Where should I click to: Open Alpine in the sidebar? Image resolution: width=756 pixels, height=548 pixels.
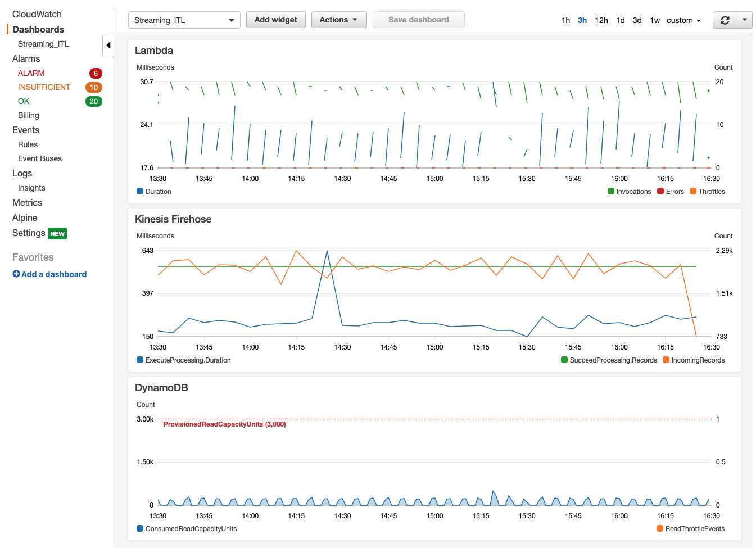pos(25,218)
